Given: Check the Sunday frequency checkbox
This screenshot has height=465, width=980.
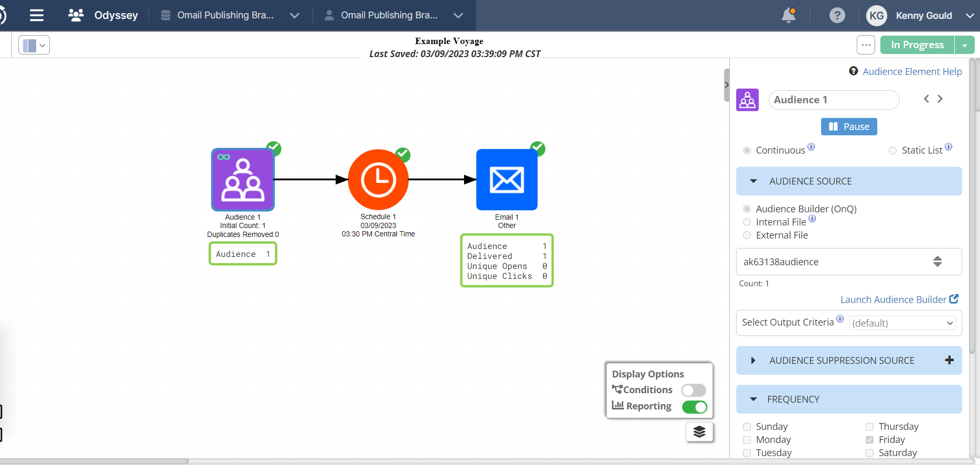Looking at the screenshot, I should pyautogui.click(x=747, y=427).
